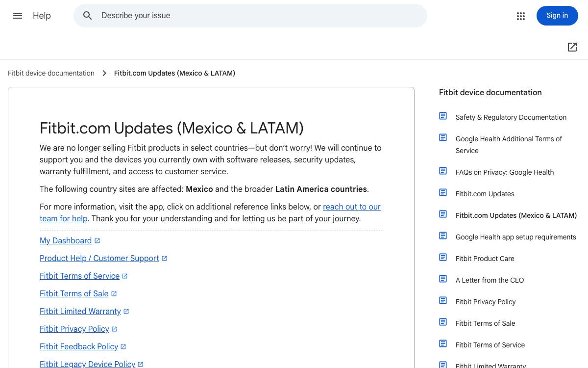
Task: Click the article title Fitbit.com Updates (Mexico & LATAM)
Action: 171,128
